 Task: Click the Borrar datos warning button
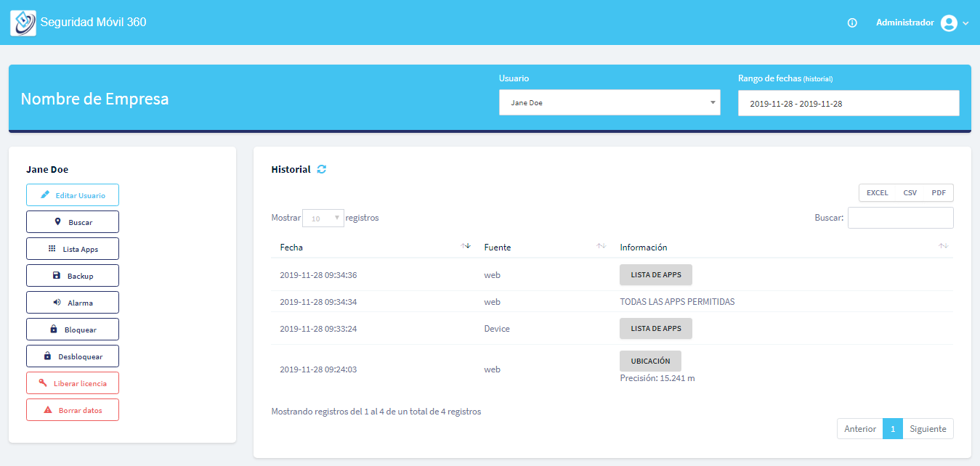(73, 410)
